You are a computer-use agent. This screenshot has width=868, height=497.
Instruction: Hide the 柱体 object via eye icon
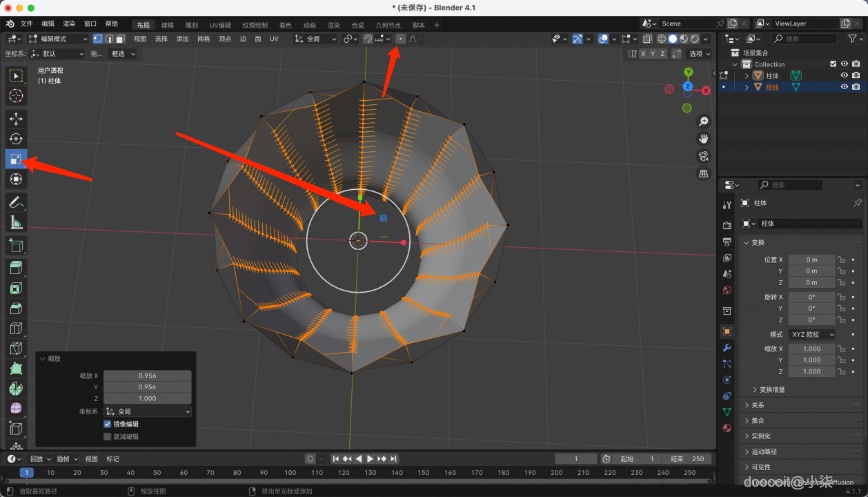(844, 75)
